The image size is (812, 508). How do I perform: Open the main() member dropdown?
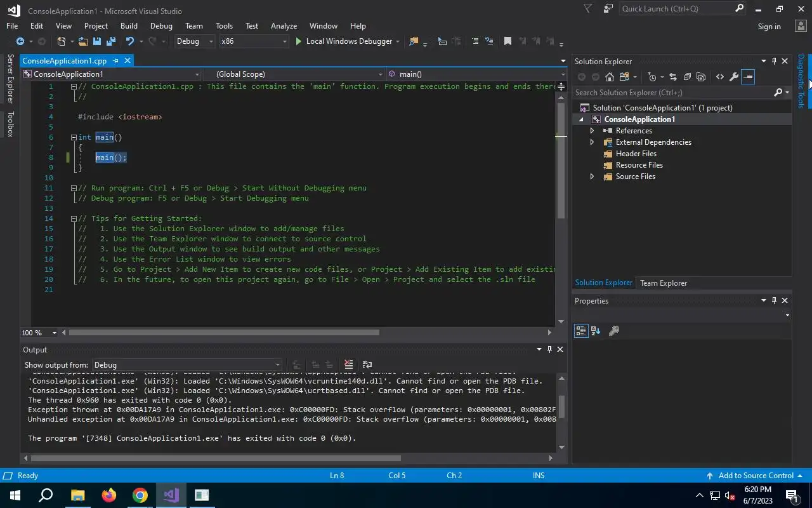click(476, 74)
